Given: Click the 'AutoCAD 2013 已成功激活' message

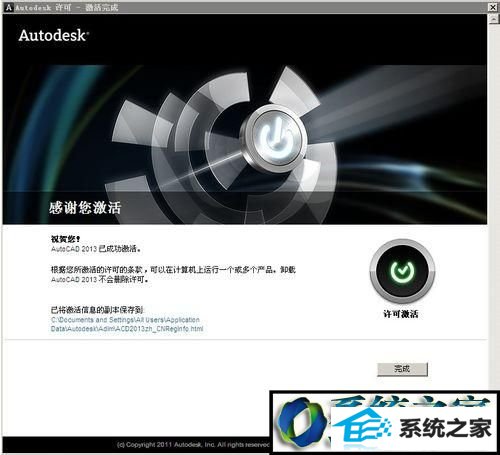Looking at the screenshot, I should 96,249.
